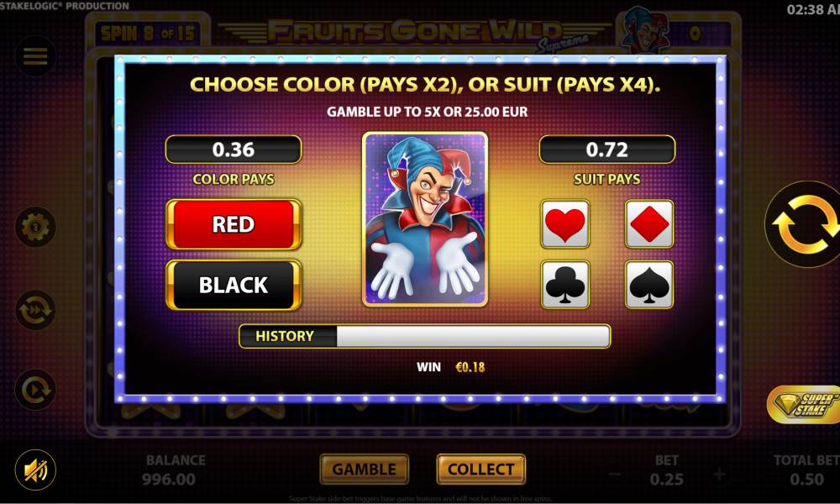The width and height of the screenshot is (840, 504).
Task: Click the HISTORY bar
Action: [425, 336]
